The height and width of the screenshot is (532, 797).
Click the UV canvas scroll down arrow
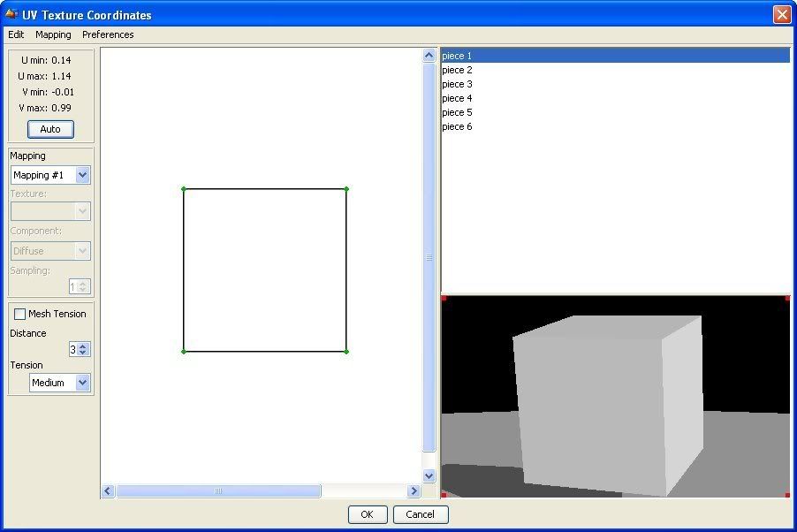point(429,475)
